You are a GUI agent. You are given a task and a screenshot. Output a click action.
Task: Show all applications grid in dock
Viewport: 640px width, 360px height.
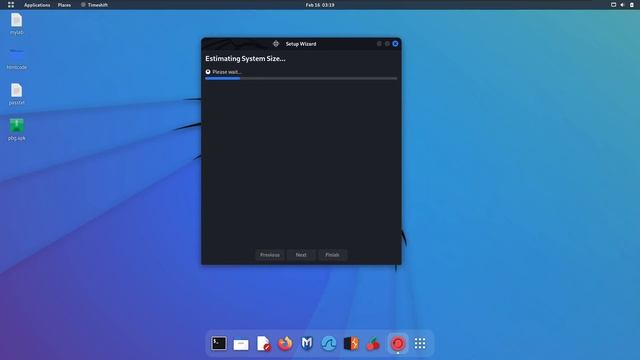[x=420, y=344]
